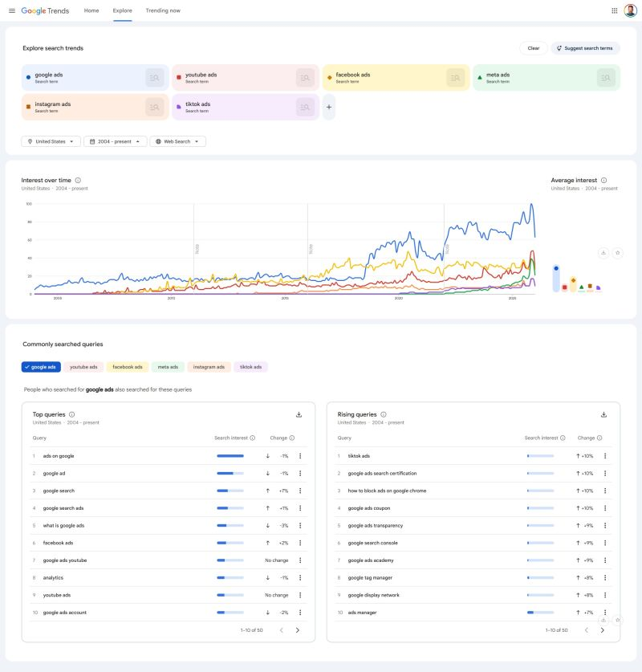The image size is (642, 672).
Task: Go to next page of Top queries
Action: (297, 630)
